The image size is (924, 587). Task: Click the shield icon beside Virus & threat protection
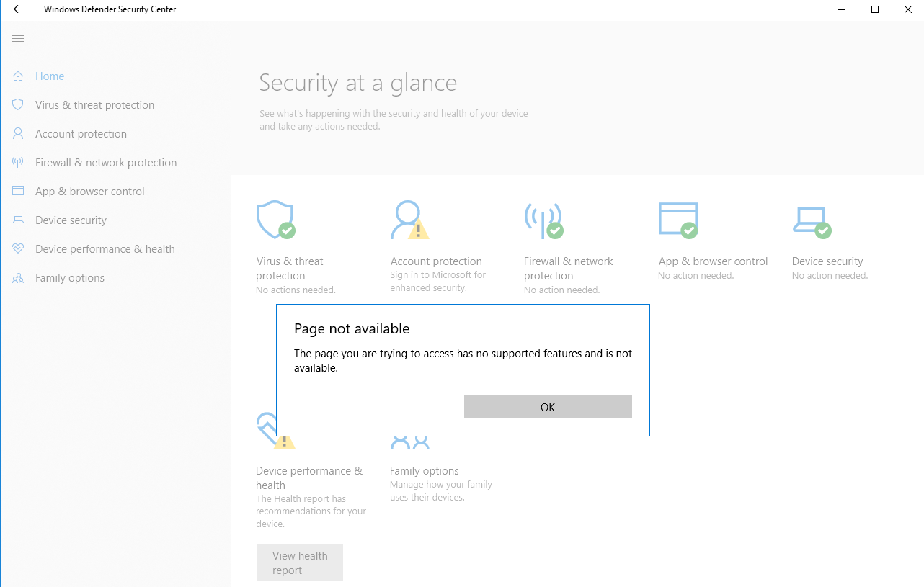point(18,104)
